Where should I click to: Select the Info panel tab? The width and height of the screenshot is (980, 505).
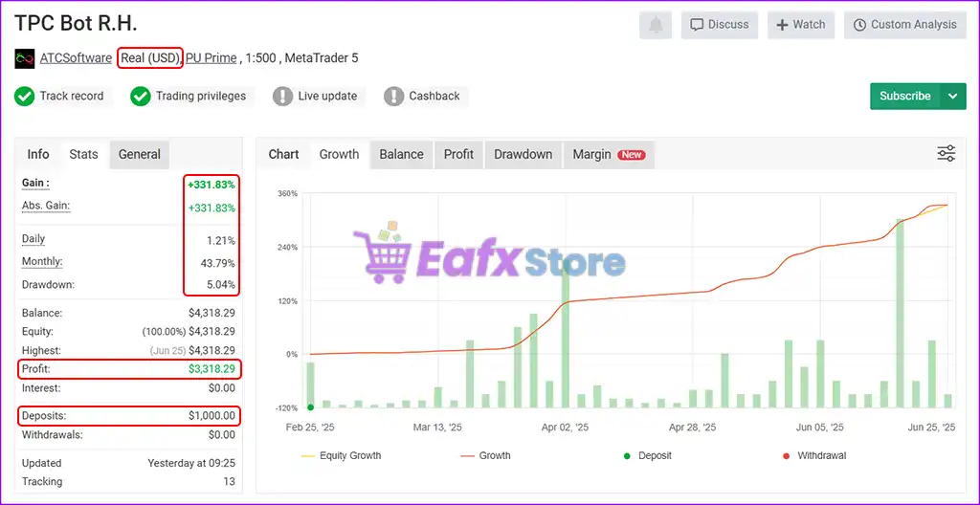pos(38,154)
